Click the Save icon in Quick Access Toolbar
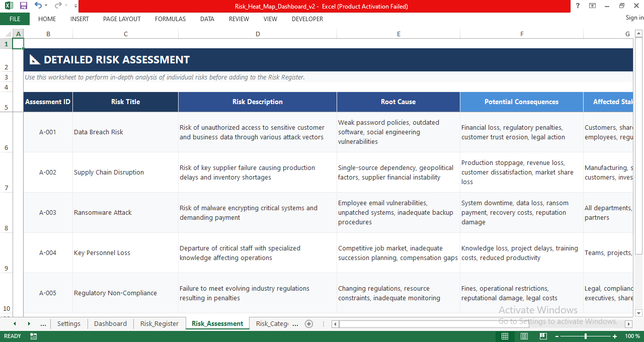 click(x=23, y=6)
